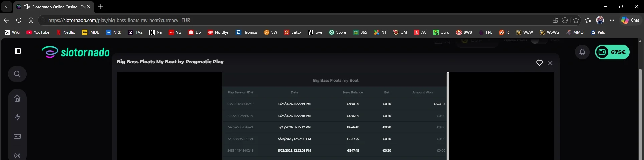Open the Wiki bookmark
This screenshot has width=644, height=160.
[12, 32]
